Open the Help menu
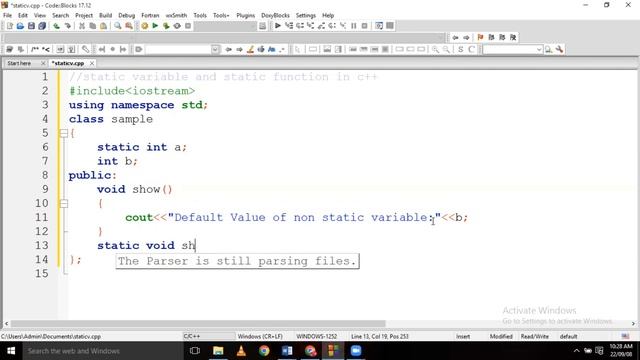Screen dimensions: 640x360 coord(328,15)
